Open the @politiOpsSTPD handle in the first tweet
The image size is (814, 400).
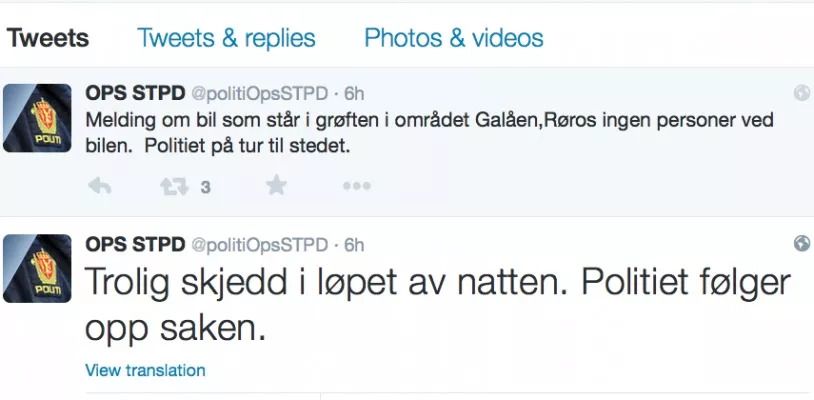[x=259, y=94]
